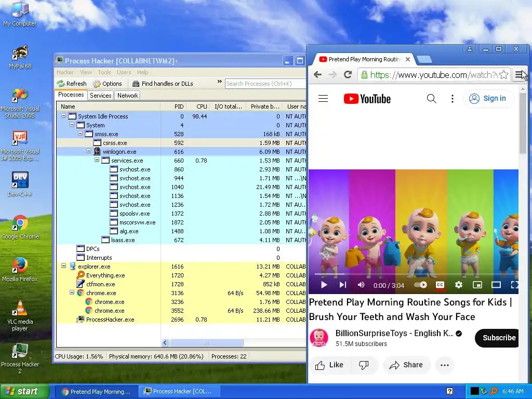532x399 pixels.
Task: Collapse System Idle Process tree node
Action: (x=63, y=116)
